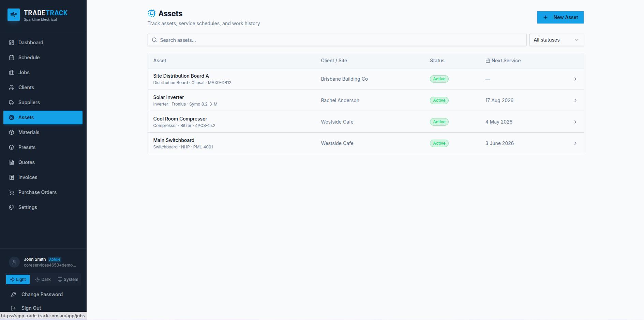Open the Cool Room Compressor asset
The height and width of the screenshot is (320, 644).
point(365,122)
